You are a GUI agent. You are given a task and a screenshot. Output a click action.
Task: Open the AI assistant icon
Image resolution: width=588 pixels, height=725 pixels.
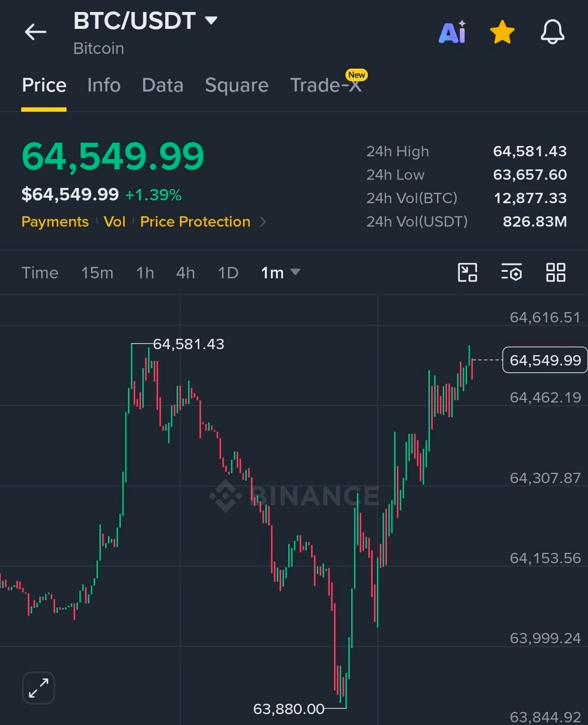[x=452, y=32]
